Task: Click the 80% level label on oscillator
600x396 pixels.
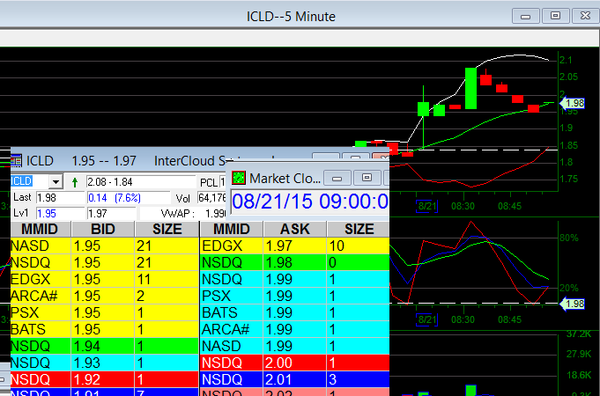Action: pyautogui.click(x=569, y=238)
